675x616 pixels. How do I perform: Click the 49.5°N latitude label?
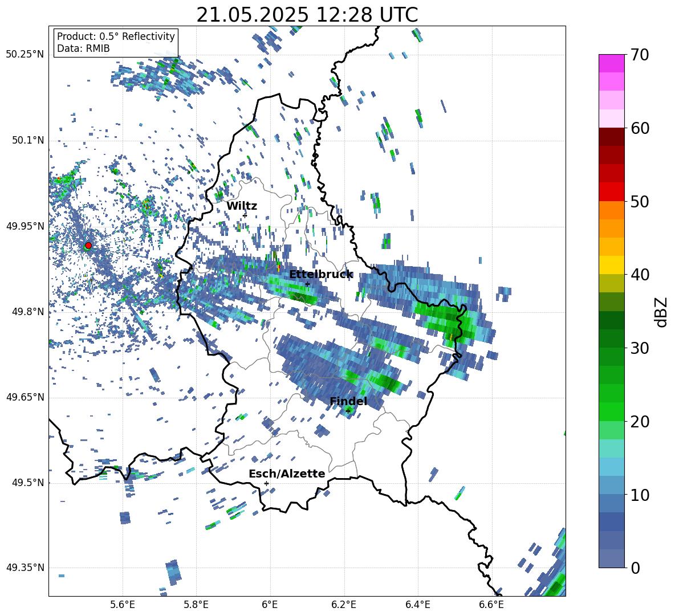coord(28,483)
